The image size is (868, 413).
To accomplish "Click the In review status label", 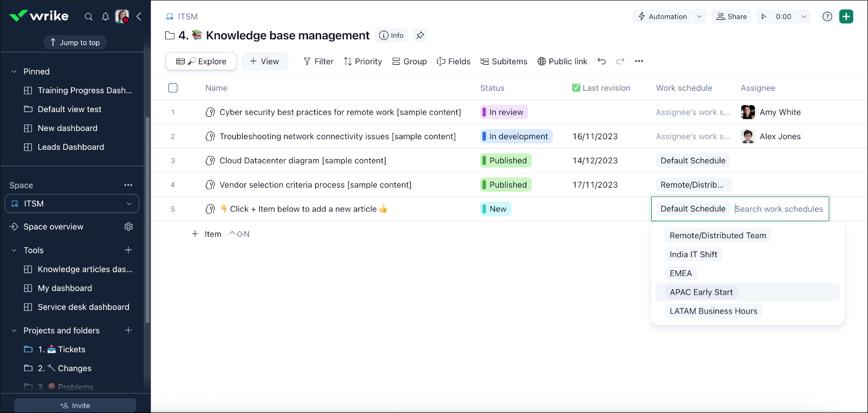I will (x=504, y=112).
